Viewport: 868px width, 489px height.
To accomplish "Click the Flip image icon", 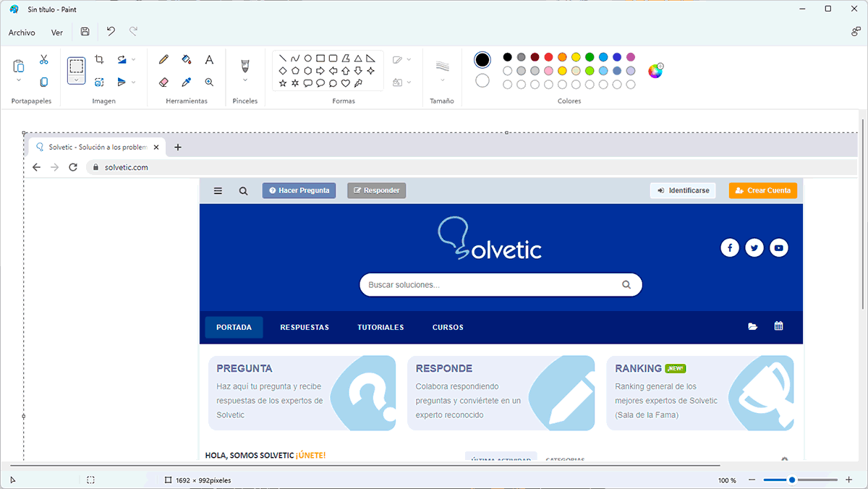I will pos(122,82).
